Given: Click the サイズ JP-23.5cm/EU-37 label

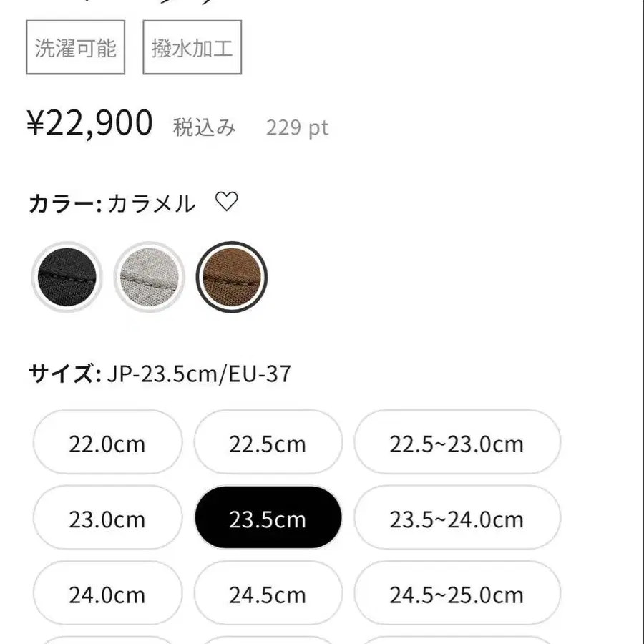Looking at the screenshot, I should (160, 374).
